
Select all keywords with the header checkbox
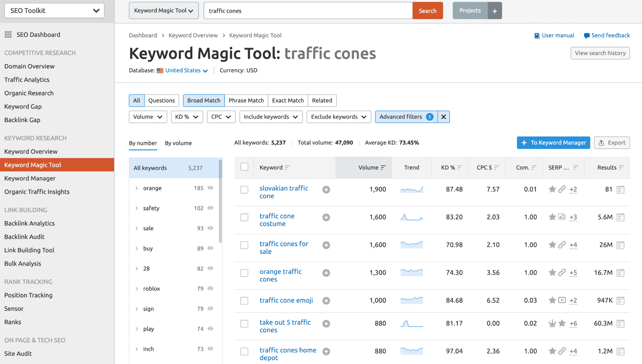244,167
